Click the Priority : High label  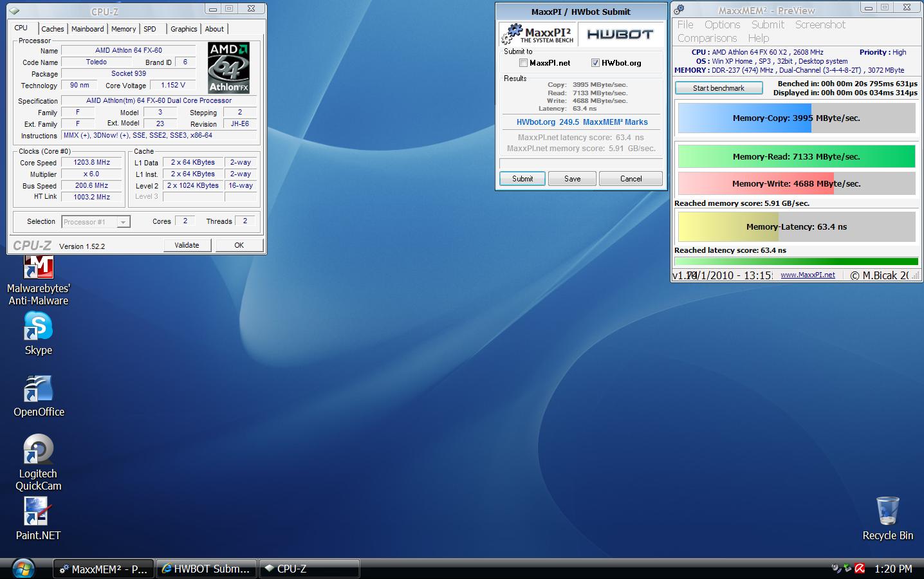(883, 52)
